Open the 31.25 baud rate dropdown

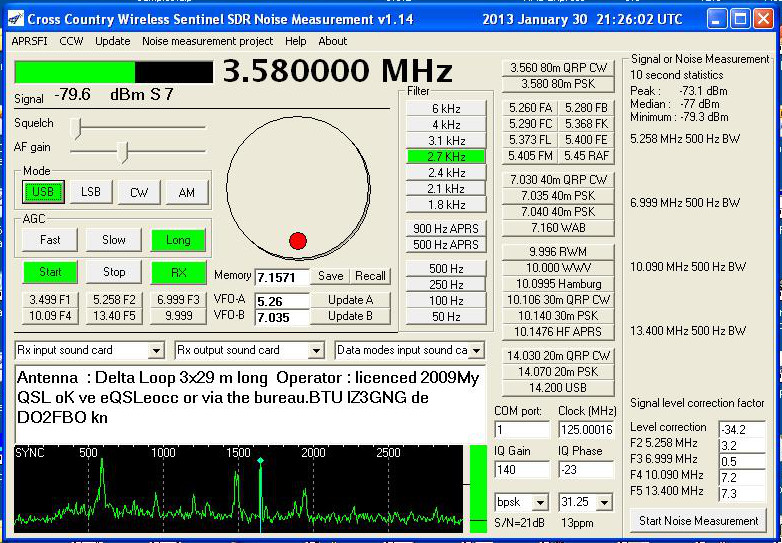604,502
